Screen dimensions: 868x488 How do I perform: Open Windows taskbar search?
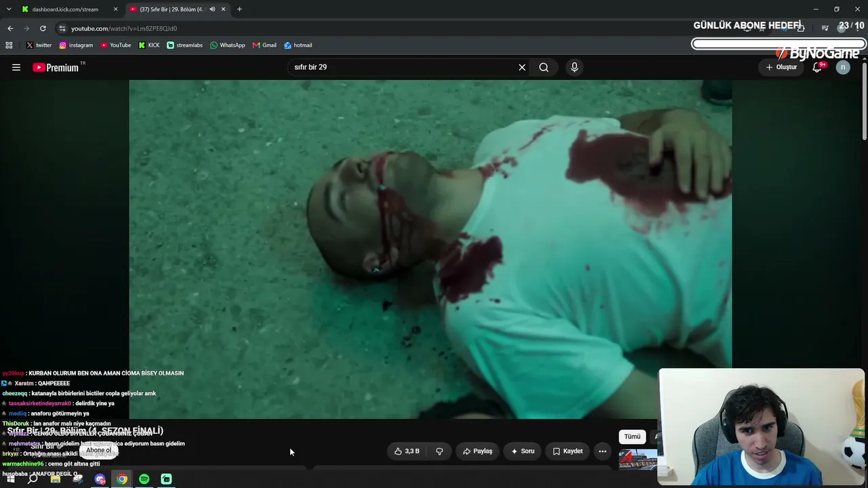[x=33, y=479]
